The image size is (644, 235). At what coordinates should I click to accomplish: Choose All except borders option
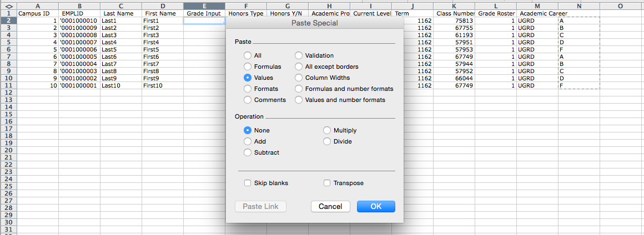(x=299, y=67)
